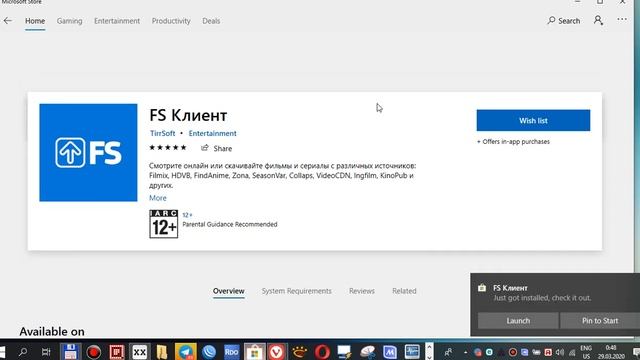Open the People icon in system tray
The image size is (640, 360).
pyautogui.click(x=448, y=352)
